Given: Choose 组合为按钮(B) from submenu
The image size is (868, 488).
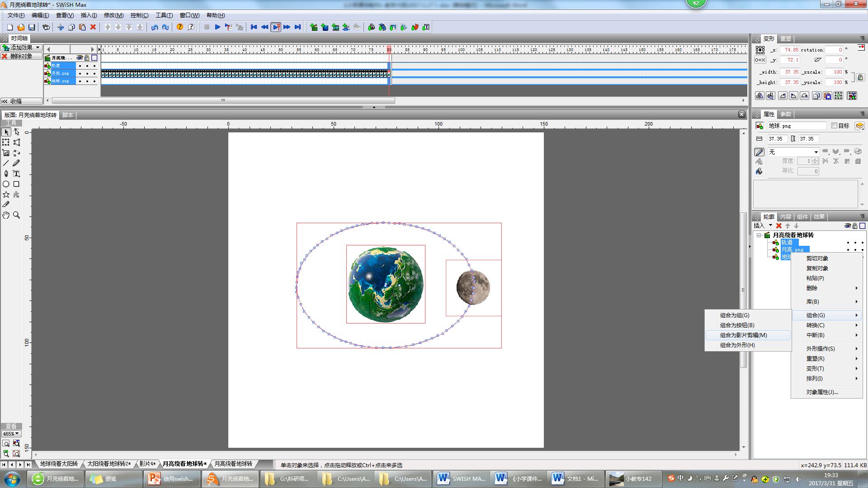Looking at the screenshot, I should tap(748, 325).
